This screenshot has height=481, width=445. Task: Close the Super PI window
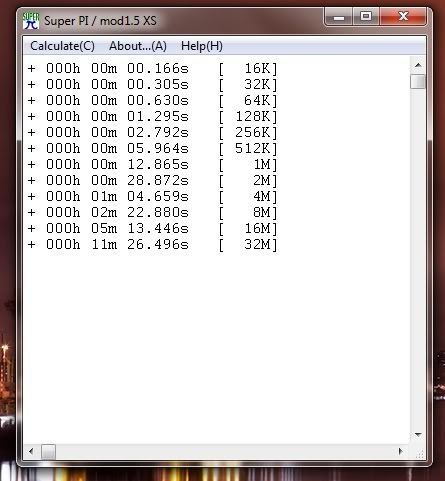coord(403,16)
